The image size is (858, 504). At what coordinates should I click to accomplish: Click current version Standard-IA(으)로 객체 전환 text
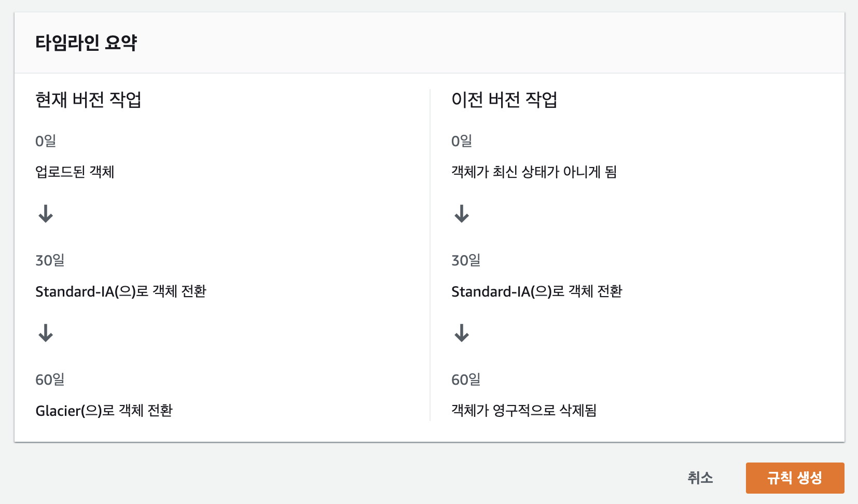pyautogui.click(x=121, y=291)
